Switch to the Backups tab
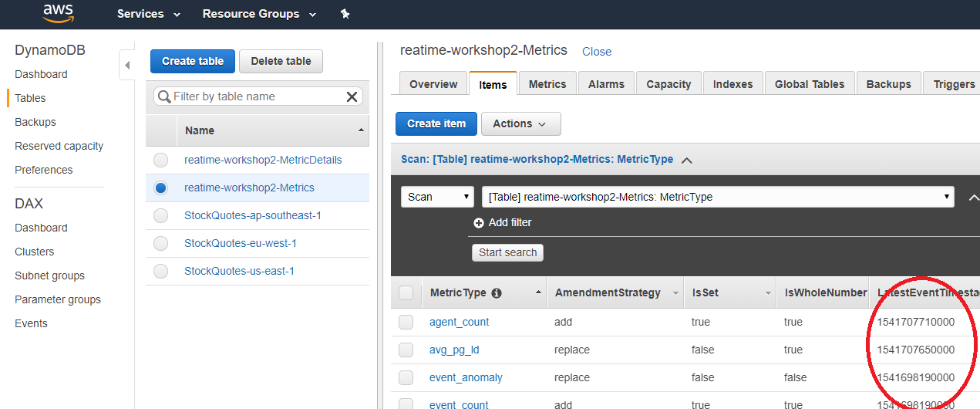980x409 pixels. [889, 84]
